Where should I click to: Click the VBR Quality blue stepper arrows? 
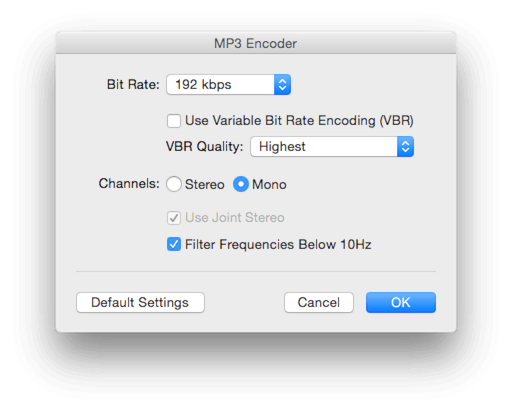[x=405, y=147]
